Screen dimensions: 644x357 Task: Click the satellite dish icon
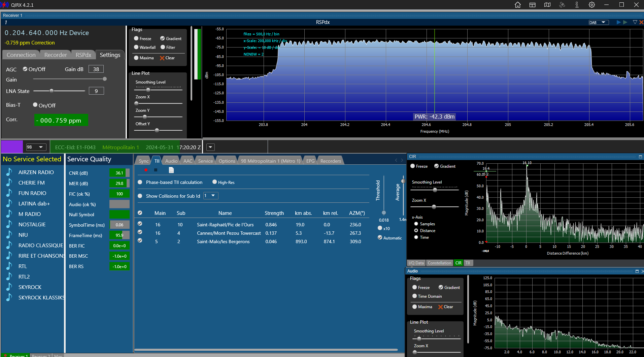562,5
